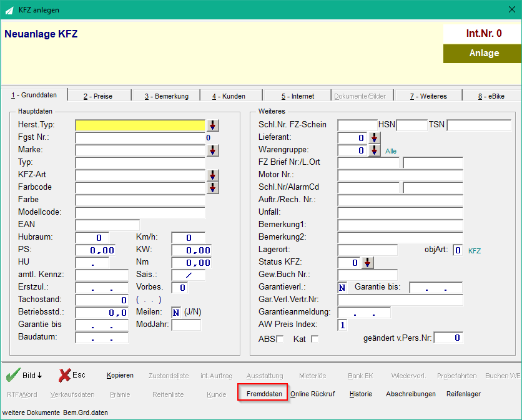Open the KFZ-Art dropdown arrow
The width and height of the screenshot is (522, 420).
pyautogui.click(x=213, y=175)
